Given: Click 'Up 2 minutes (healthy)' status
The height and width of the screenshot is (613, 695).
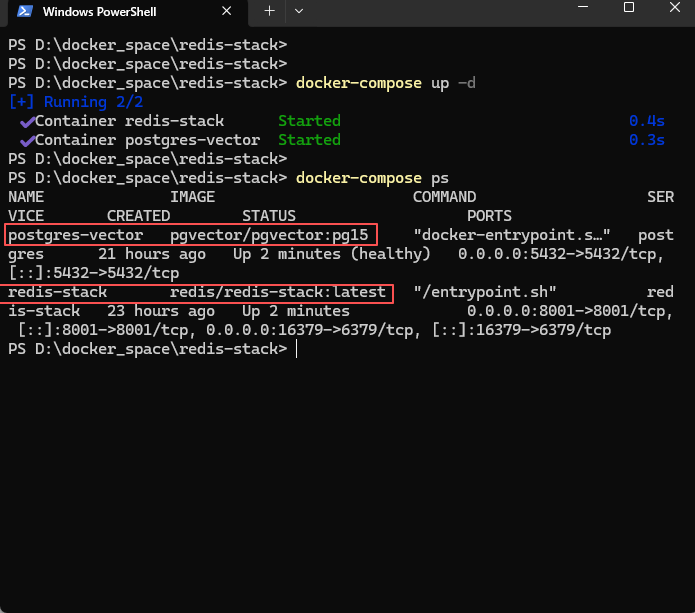Looking at the screenshot, I should click(x=332, y=254).
